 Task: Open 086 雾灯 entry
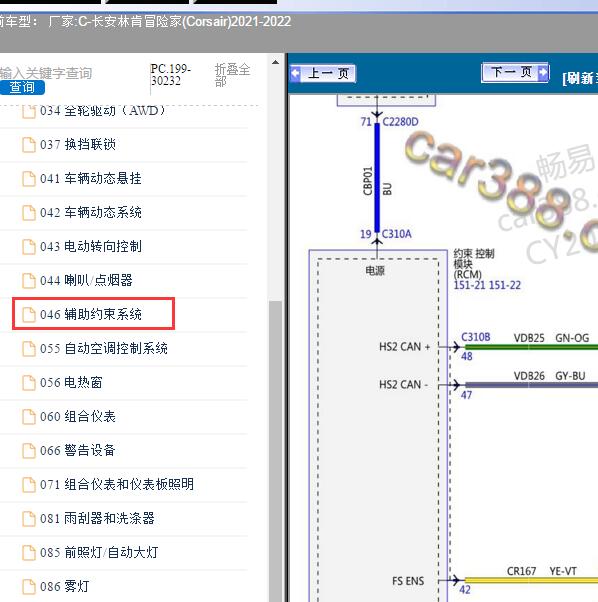pos(65,586)
